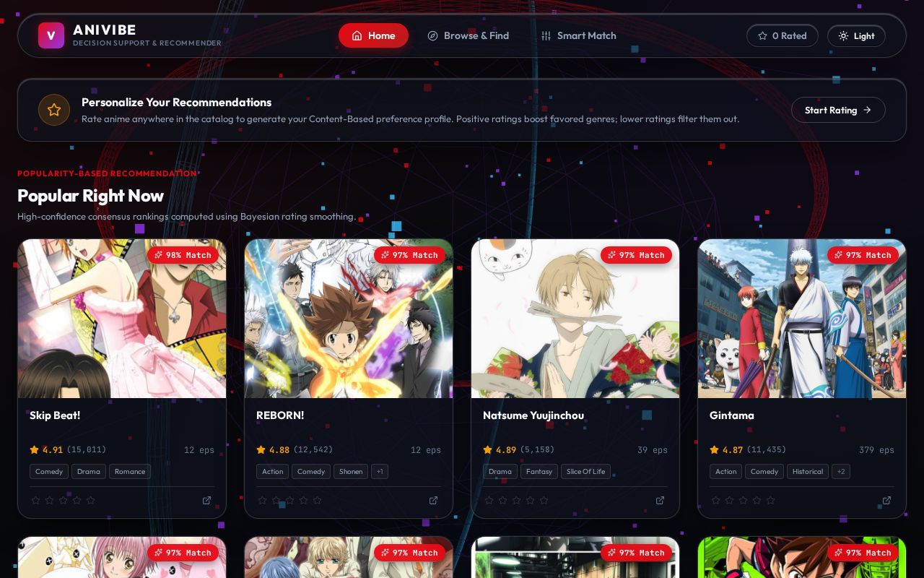Rate Skip Beat! five stars
This screenshot has width=924, height=578.
click(90, 500)
